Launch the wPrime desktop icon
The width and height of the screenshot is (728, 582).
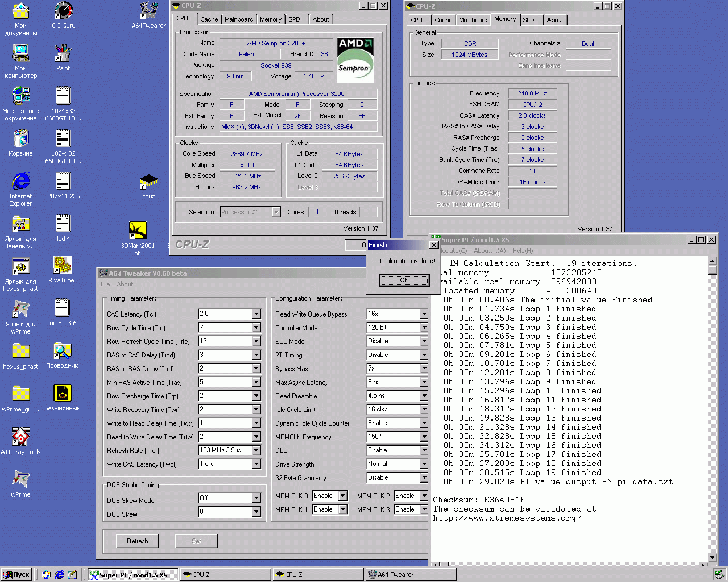21,484
